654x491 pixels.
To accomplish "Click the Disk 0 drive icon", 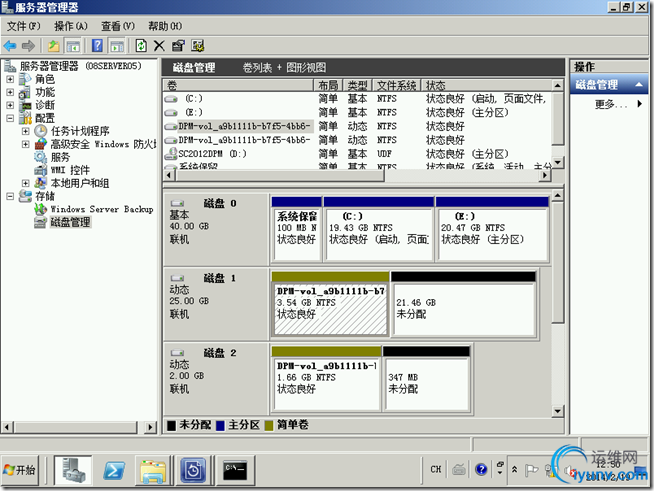I will pyautogui.click(x=177, y=204).
